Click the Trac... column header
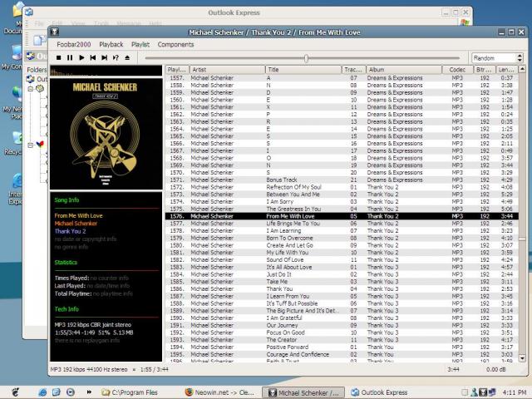The height and width of the screenshot is (399, 532). pos(353,70)
